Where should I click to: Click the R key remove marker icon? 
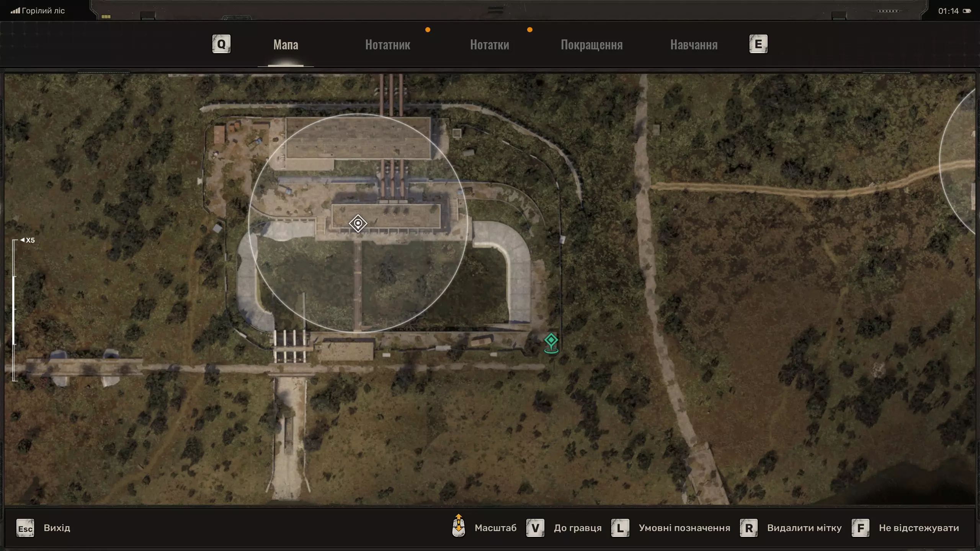point(749,528)
